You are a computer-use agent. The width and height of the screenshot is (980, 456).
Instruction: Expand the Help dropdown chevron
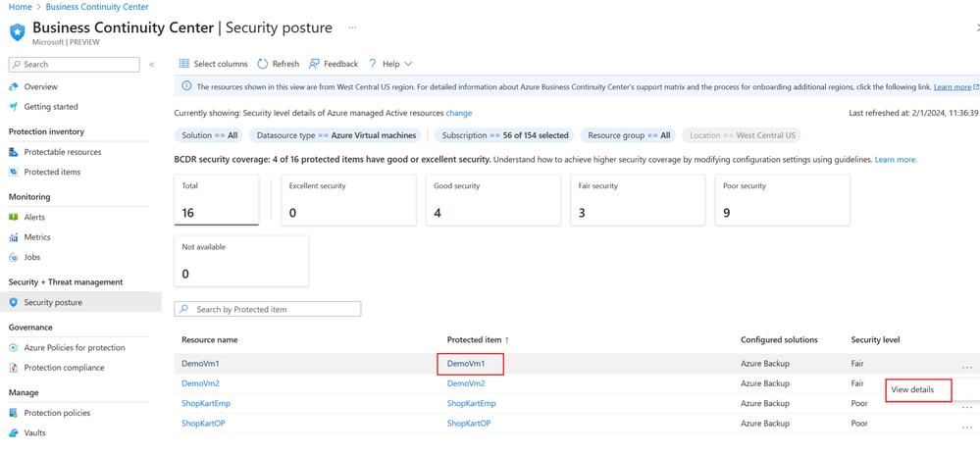[408, 64]
